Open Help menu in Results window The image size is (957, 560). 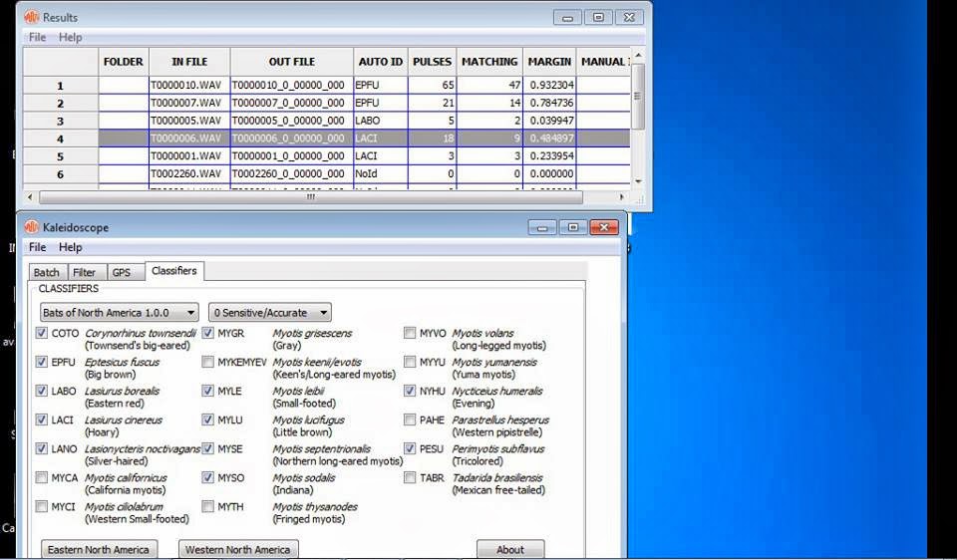point(70,37)
